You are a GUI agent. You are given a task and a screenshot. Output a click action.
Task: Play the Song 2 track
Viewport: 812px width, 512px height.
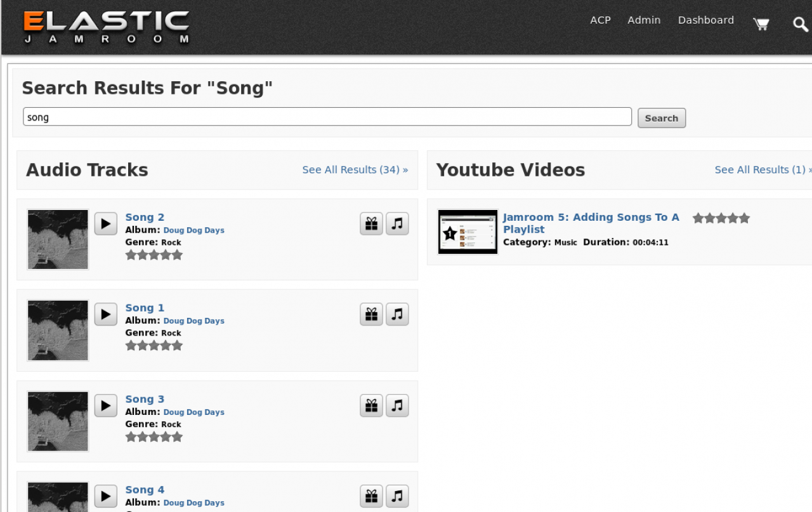point(106,223)
